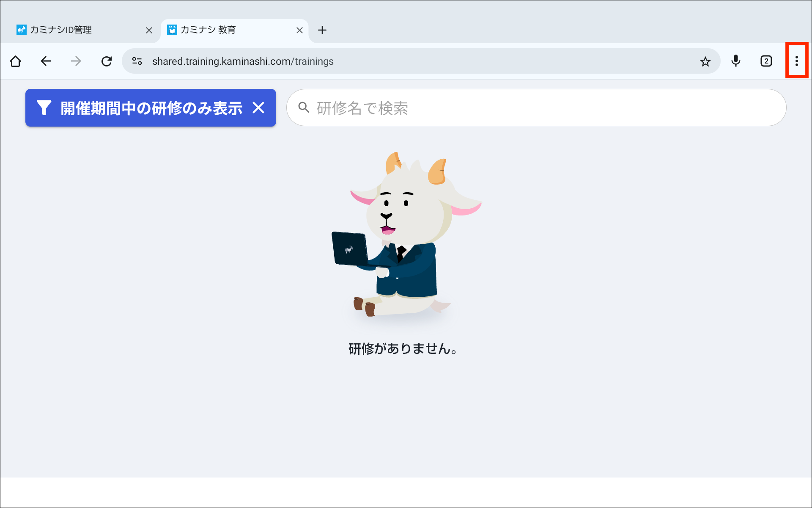Open the tab switcher showing 2 tabs

click(766, 61)
